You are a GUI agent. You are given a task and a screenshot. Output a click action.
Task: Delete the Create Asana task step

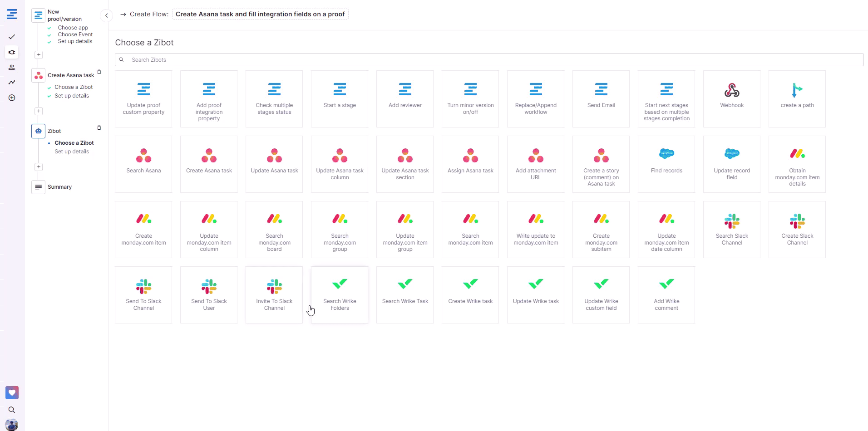(x=99, y=72)
